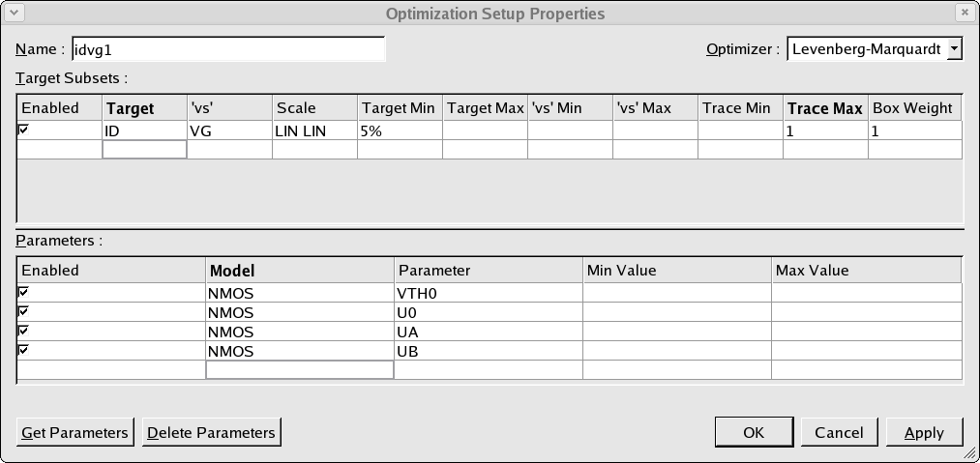Click the window resize grip at corner
The image size is (980, 463).
[x=969, y=453]
